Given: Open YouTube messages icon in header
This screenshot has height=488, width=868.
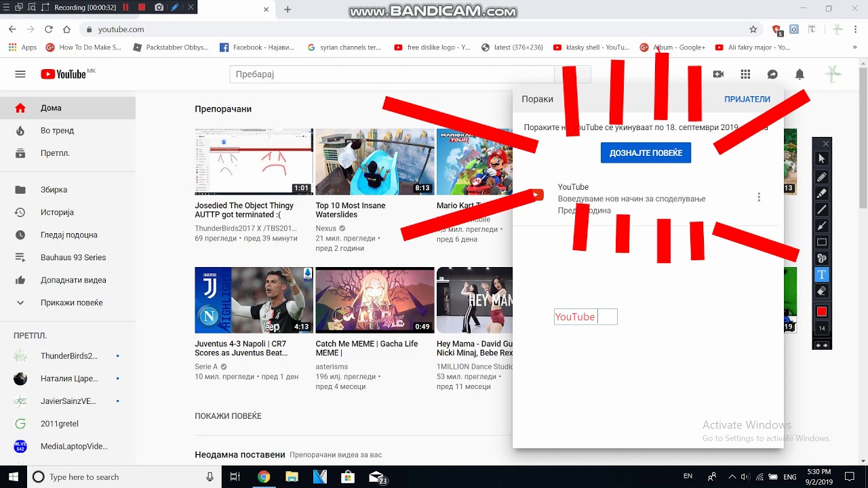Looking at the screenshot, I should (x=772, y=75).
